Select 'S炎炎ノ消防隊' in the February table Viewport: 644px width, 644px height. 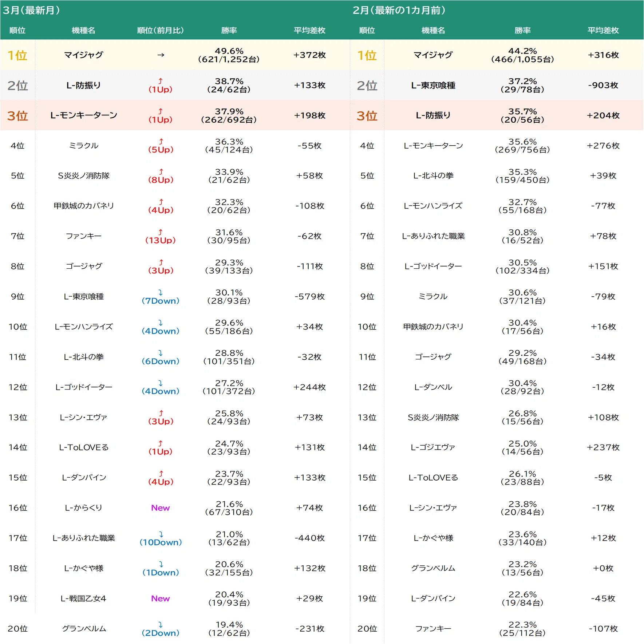[x=433, y=417]
